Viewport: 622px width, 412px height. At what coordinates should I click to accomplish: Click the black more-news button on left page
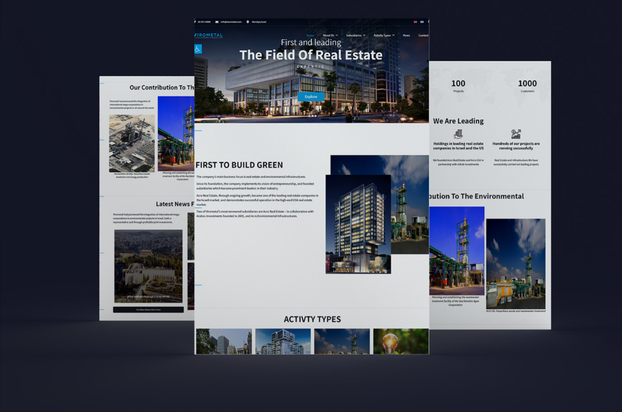(148, 310)
